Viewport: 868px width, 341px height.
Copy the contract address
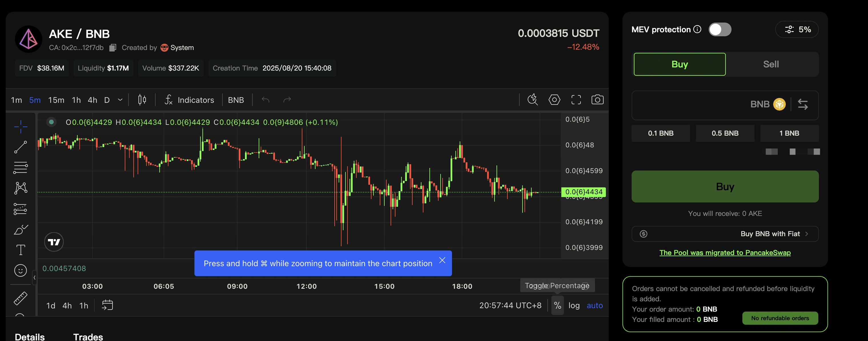113,48
